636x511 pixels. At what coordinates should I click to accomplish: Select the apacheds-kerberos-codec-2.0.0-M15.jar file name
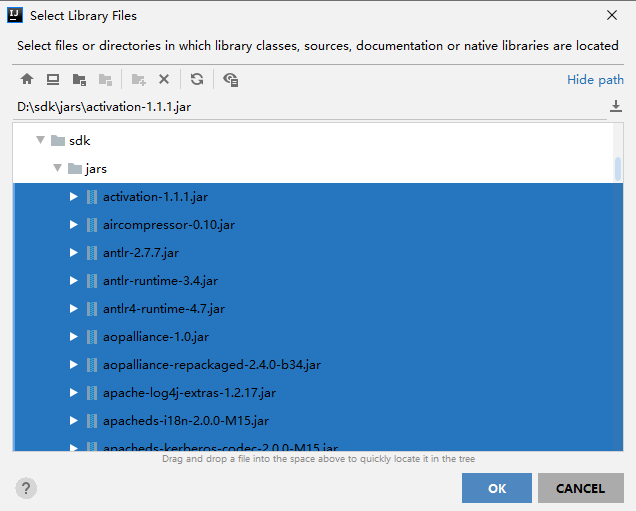point(221,447)
